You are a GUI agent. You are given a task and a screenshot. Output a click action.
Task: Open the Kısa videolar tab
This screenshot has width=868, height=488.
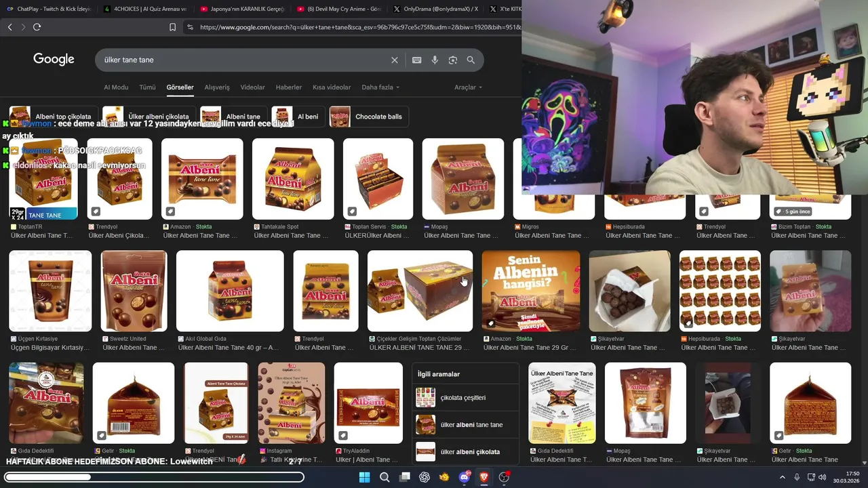pos(332,87)
